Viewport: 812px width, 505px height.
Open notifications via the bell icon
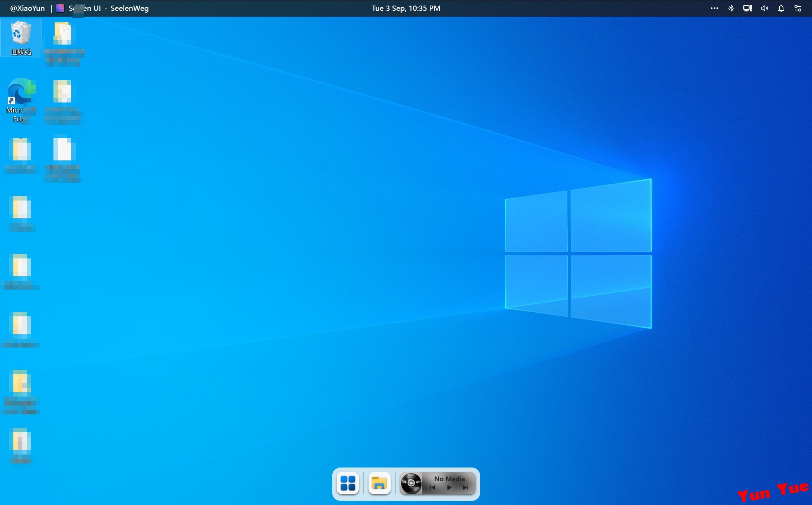781,8
